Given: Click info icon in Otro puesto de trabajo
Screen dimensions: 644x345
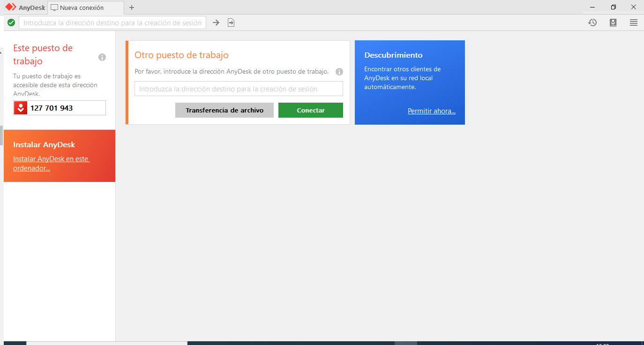Looking at the screenshot, I should pos(339,72).
